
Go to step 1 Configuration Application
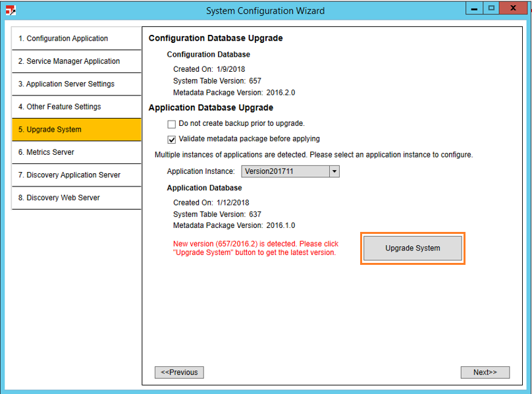[76, 39]
